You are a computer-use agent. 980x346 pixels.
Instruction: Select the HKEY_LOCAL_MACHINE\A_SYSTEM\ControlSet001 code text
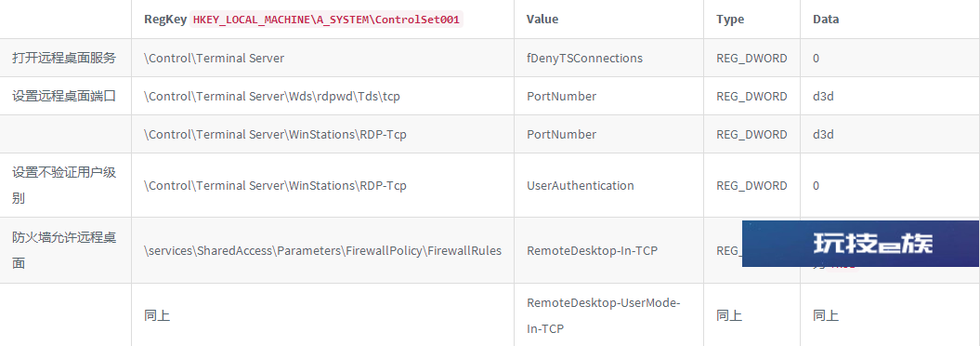326,20
